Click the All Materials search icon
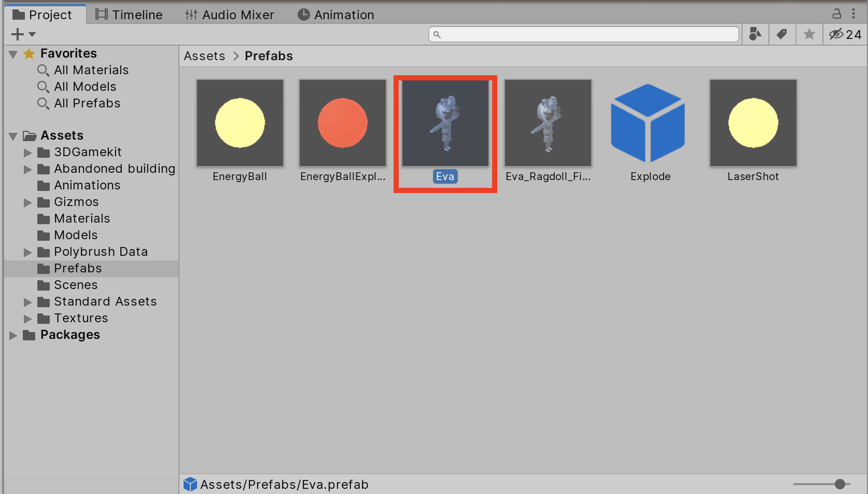868x494 pixels. [43, 71]
